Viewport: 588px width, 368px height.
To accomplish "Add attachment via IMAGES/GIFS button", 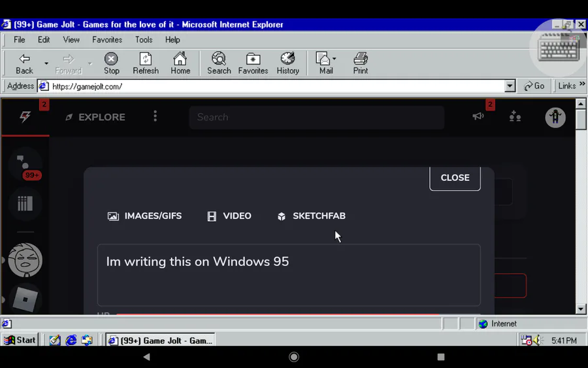I will (145, 216).
